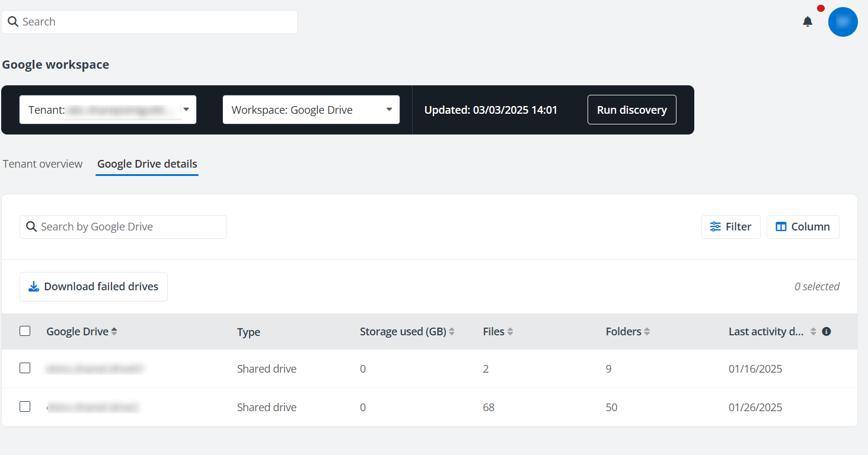Click the sort icon on Files column
Image resolution: width=868 pixels, height=455 pixels.
tap(511, 331)
